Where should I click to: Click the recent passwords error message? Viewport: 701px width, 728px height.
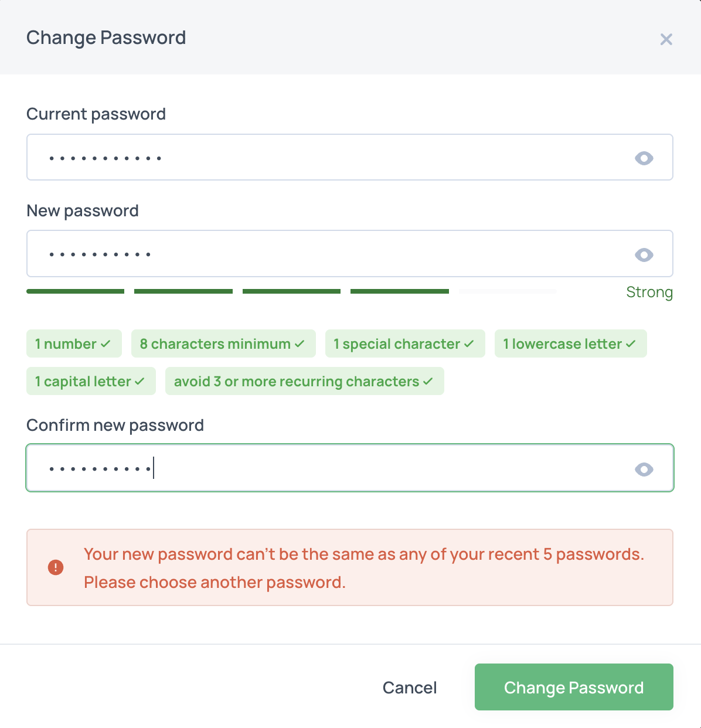tap(363, 567)
